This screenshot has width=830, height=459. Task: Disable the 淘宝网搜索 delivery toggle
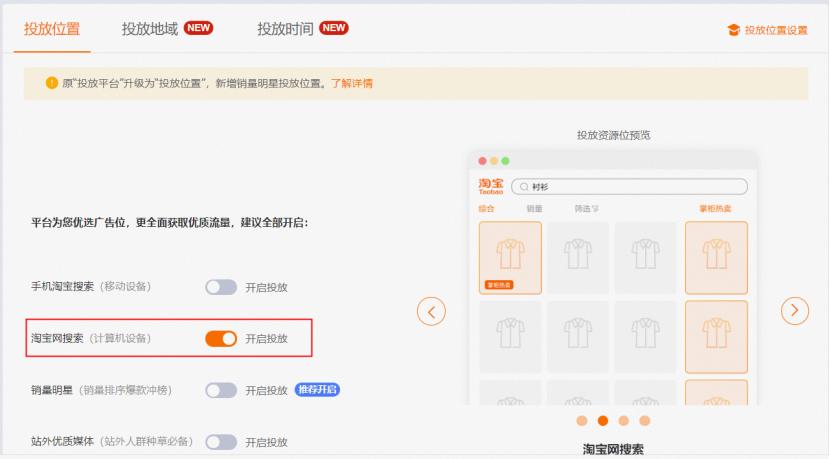[x=221, y=338]
